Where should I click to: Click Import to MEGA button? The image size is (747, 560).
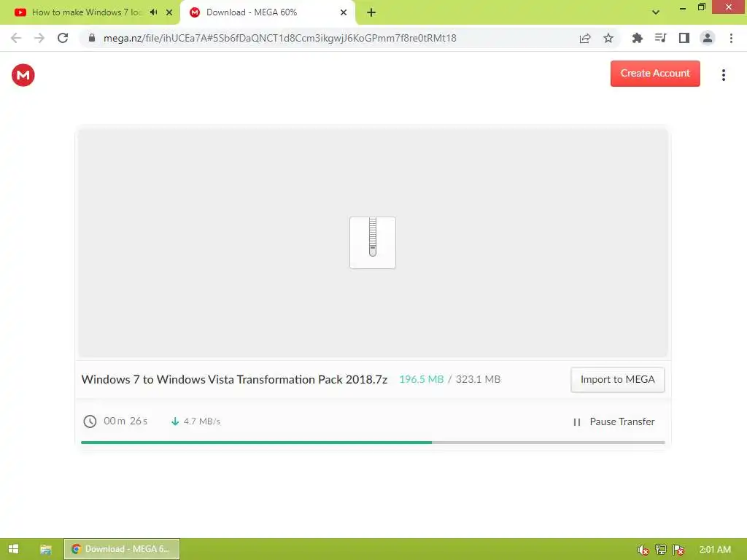pos(617,379)
